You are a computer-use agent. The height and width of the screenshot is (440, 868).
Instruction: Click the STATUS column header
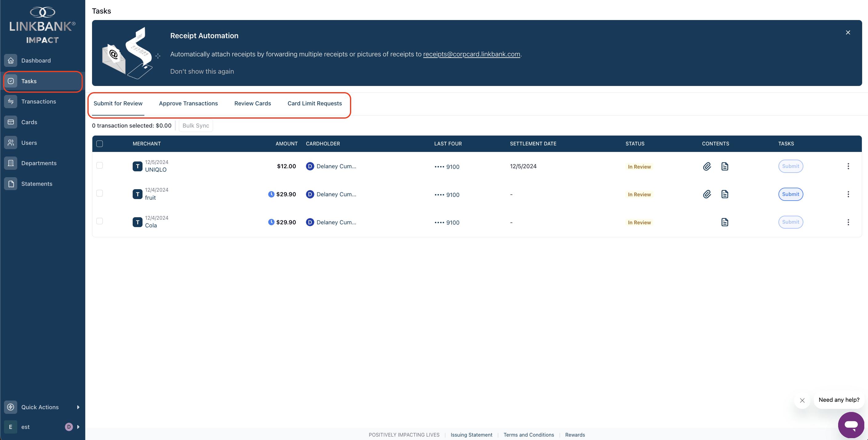(635, 144)
